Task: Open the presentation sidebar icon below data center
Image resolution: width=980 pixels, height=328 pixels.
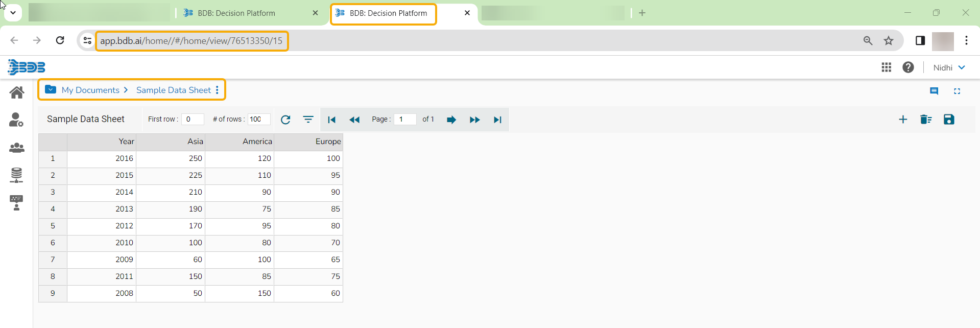Action: [16, 203]
